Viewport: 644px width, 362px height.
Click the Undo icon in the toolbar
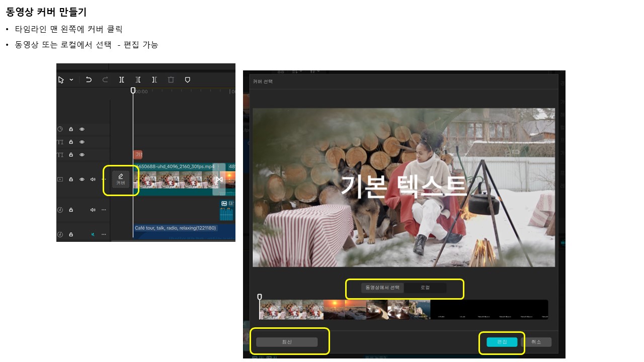coord(89,80)
